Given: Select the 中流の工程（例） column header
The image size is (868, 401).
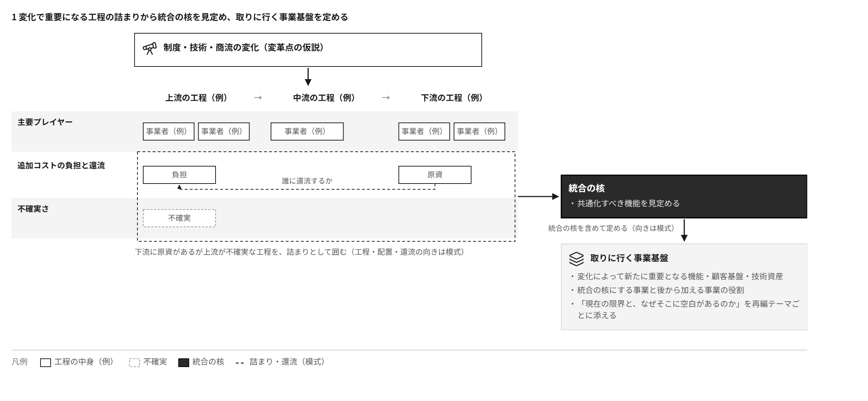Looking at the screenshot, I should (x=324, y=98).
